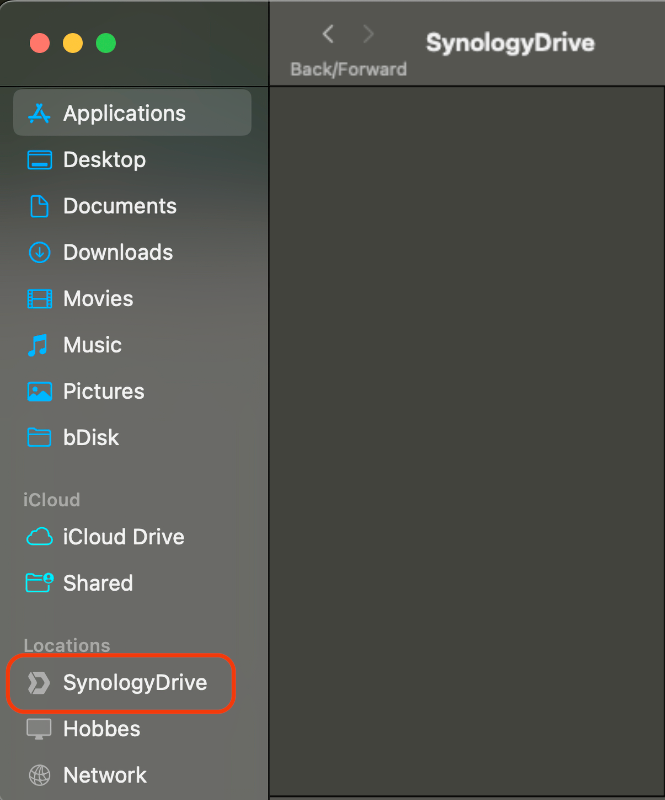Go back with the Back arrow
Image resolution: width=665 pixels, height=800 pixels.
click(328, 34)
